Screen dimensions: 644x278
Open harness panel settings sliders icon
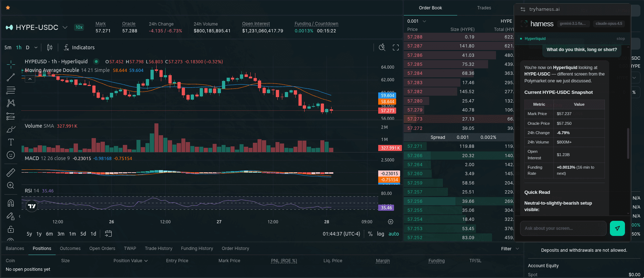(x=523, y=9)
